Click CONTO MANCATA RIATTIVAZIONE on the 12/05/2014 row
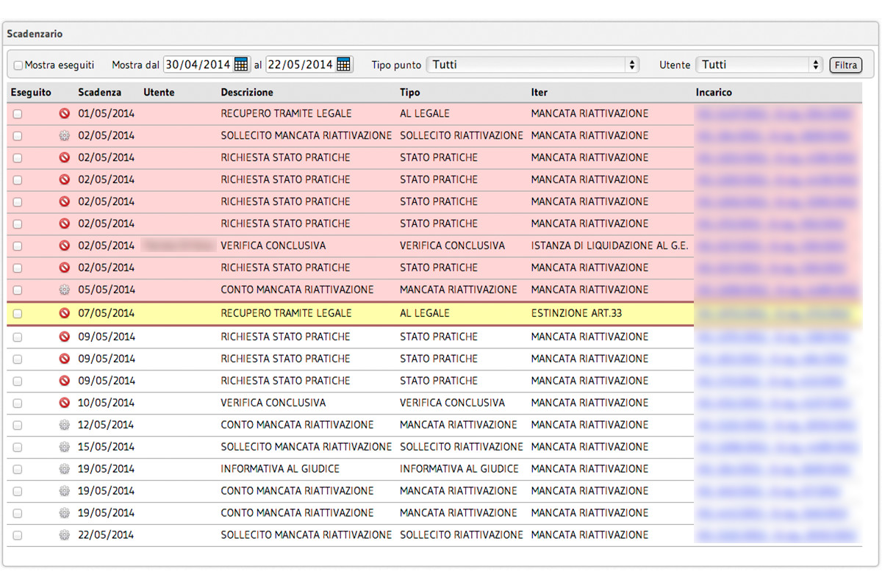This screenshot has height=588, width=882. tap(297, 425)
